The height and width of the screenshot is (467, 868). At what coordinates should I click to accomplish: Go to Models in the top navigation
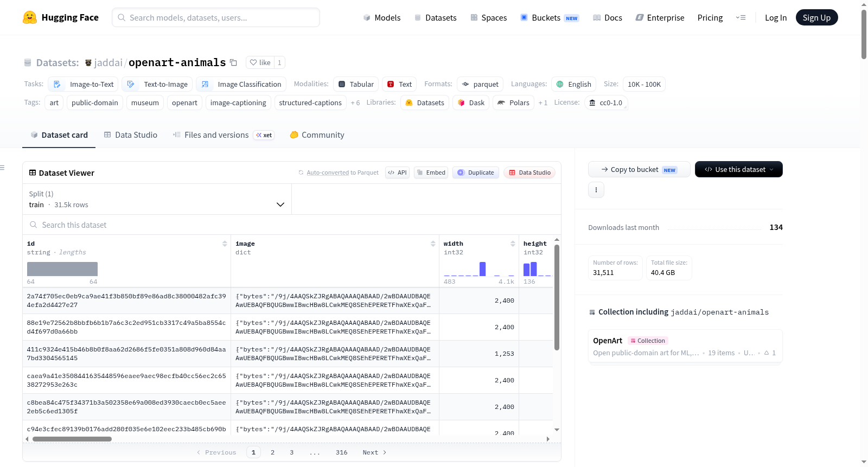click(x=382, y=17)
